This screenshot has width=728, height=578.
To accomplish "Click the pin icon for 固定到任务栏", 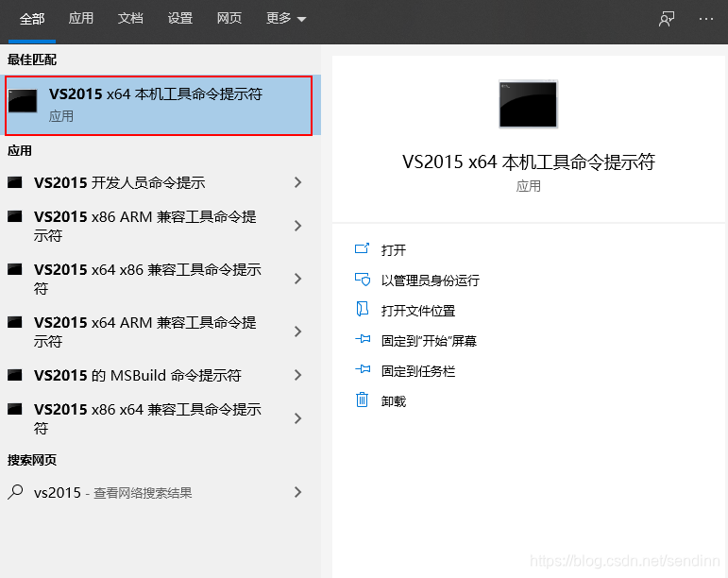I will [363, 369].
